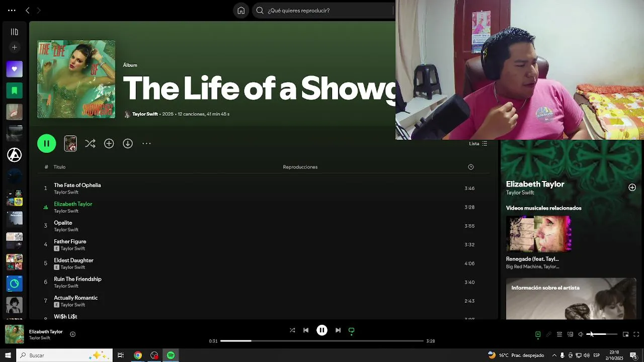Screen dimensions: 644x362
Task: Open the playback queue
Action: (559, 334)
